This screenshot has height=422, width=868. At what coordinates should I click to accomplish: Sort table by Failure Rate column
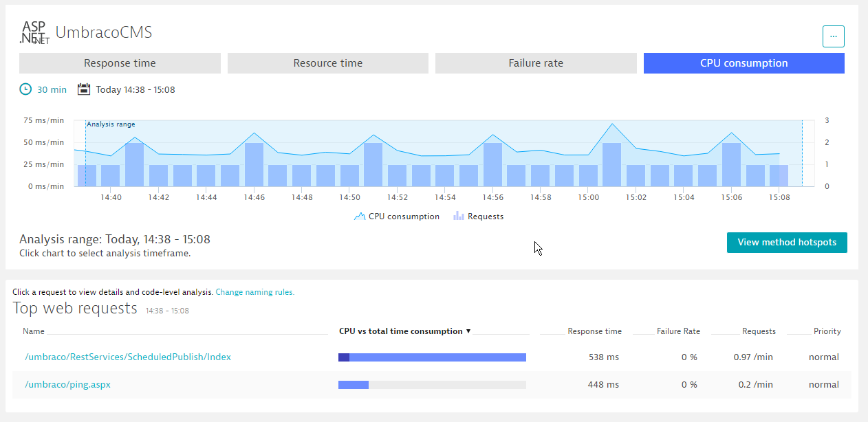678,331
